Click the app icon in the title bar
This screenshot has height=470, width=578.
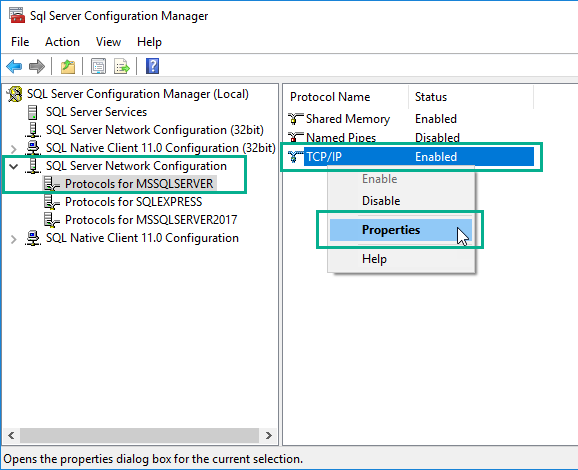pyautogui.click(x=17, y=15)
